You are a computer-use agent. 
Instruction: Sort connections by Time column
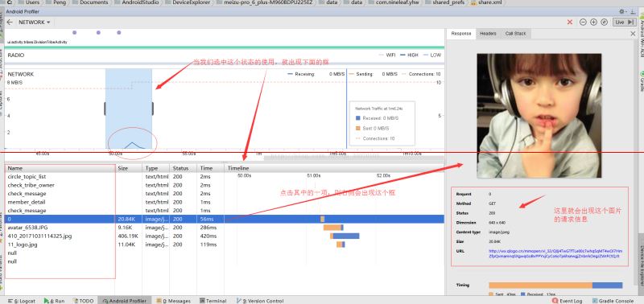coord(210,168)
